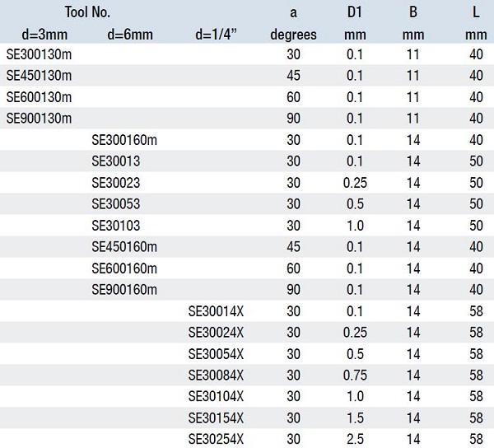The image size is (494, 448).
Task: Click tool number SE30084X
Action: point(217,375)
